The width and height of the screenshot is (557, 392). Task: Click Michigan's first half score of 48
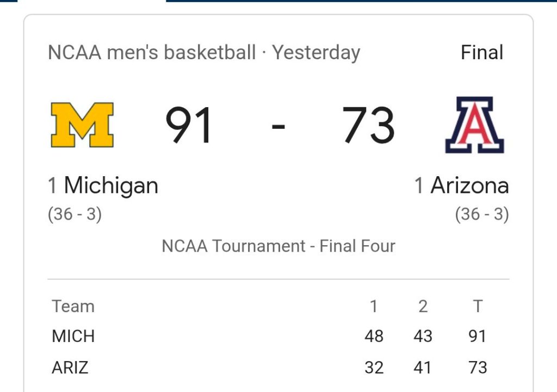(x=374, y=337)
